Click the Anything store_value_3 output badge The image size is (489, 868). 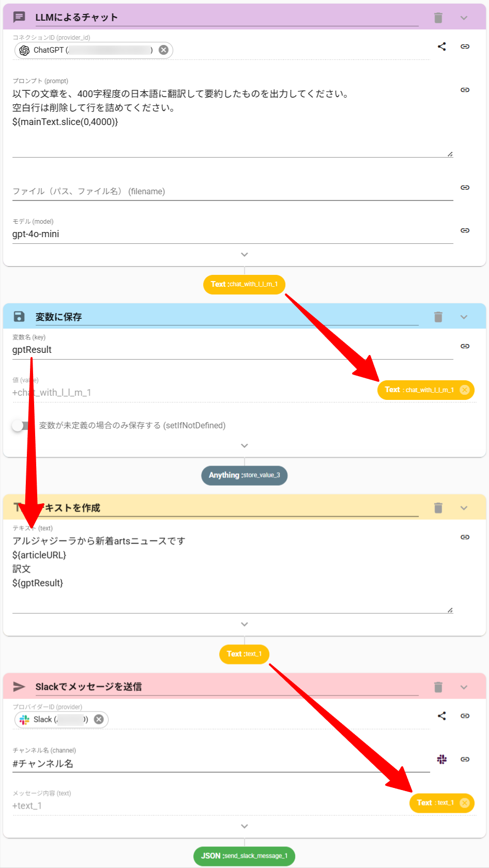pyautogui.click(x=244, y=475)
